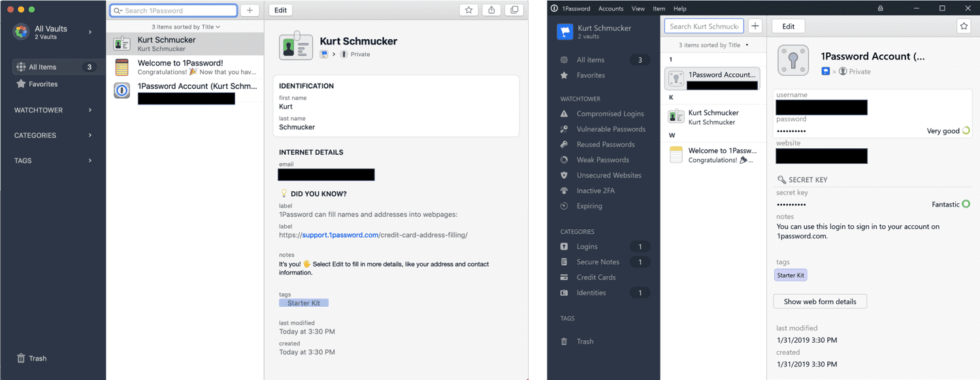Select '1Password Account (Kurt Schm...' in Mac list

185,91
